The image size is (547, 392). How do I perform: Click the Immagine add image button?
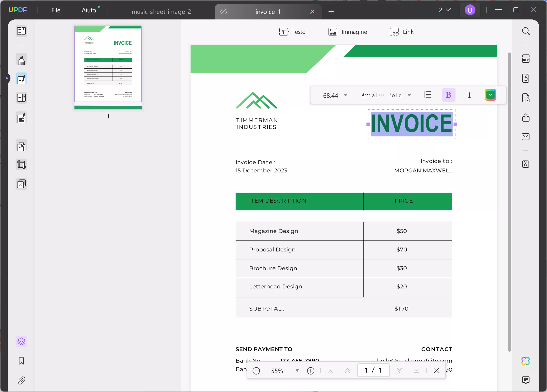pyautogui.click(x=347, y=32)
